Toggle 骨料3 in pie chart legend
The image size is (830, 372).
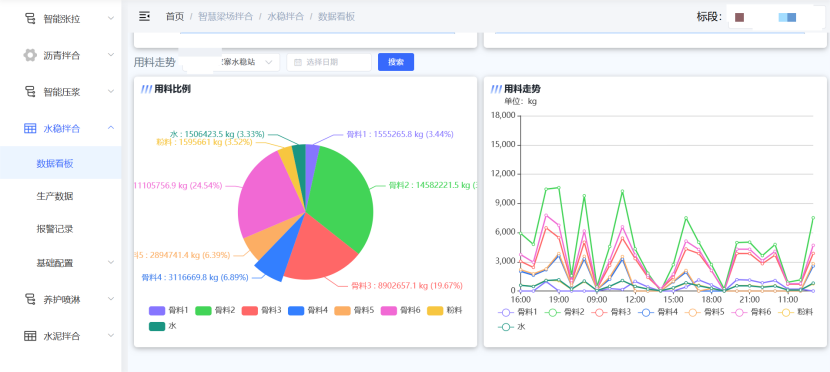tap(261, 311)
